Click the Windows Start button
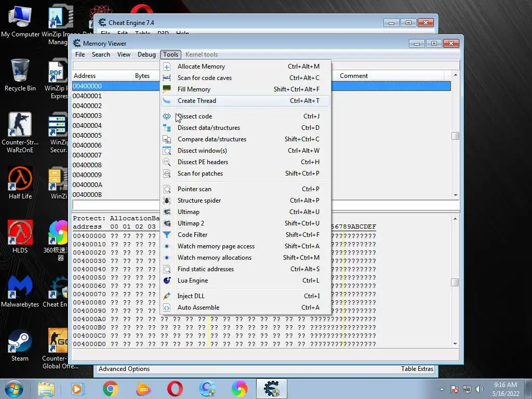 [x=14, y=389]
